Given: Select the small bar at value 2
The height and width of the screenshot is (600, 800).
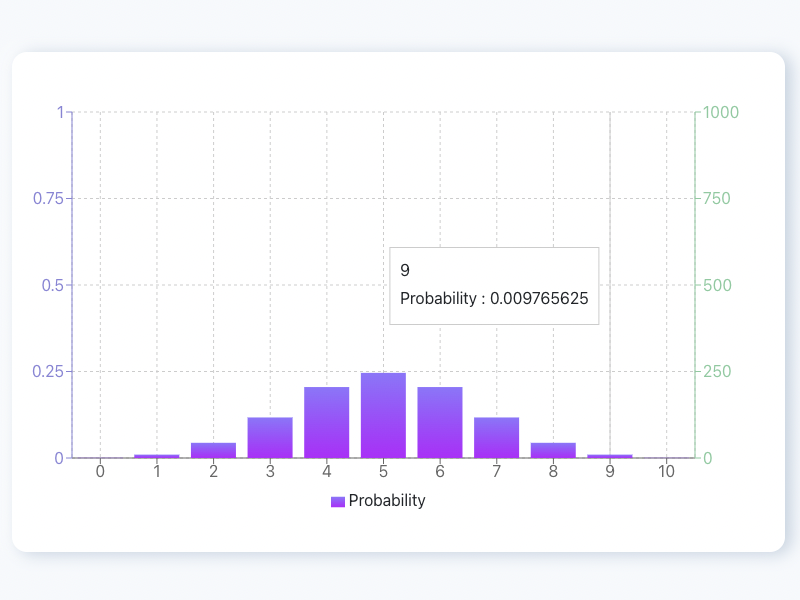Looking at the screenshot, I should click(213, 450).
